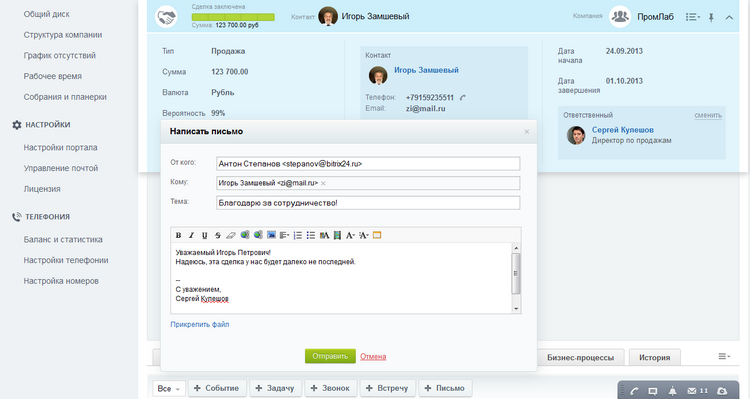Insert an image with the picture icon
This screenshot has width=750, height=399.
pyautogui.click(x=271, y=235)
